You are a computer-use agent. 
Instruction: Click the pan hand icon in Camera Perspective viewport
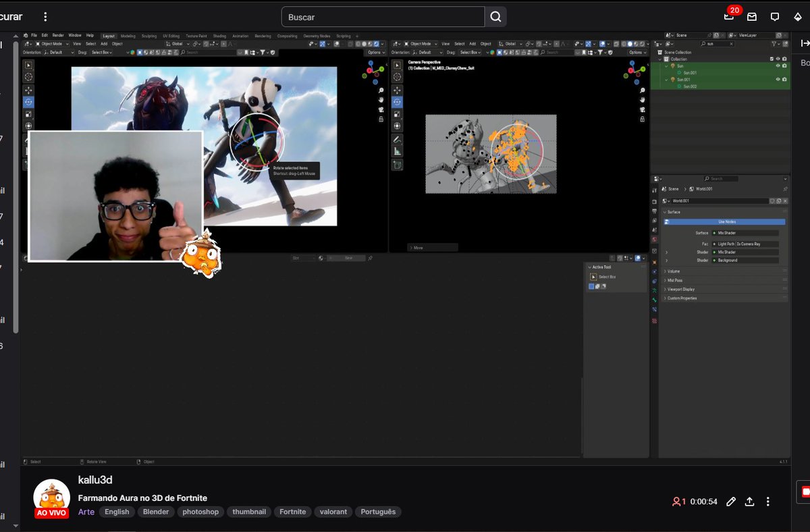[x=643, y=100]
